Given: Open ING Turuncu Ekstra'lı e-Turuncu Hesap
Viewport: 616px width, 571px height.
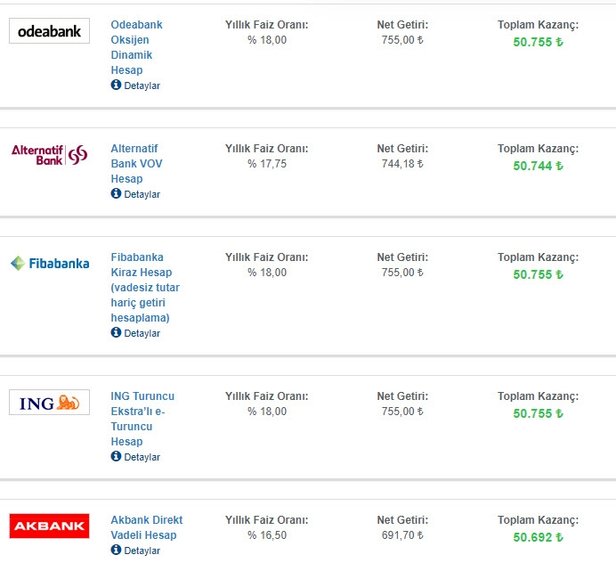Looking at the screenshot, I should click(x=142, y=418).
